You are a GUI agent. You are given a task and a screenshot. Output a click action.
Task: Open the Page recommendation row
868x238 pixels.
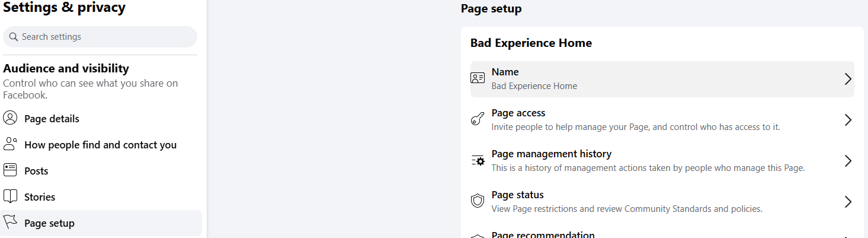click(662, 232)
